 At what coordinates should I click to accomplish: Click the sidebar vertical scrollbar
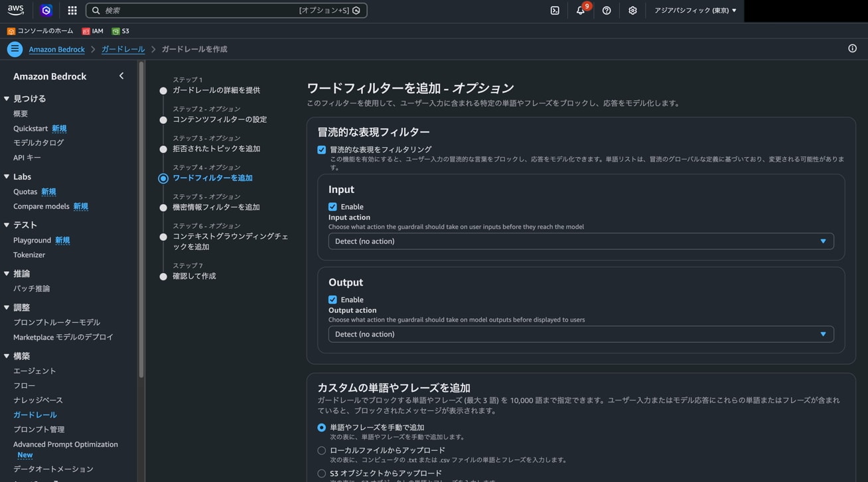tap(141, 220)
